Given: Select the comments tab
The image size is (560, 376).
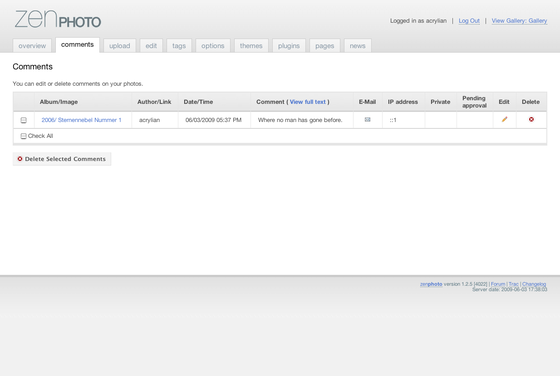Looking at the screenshot, I should pyautogui.click(x=77, y=45).
